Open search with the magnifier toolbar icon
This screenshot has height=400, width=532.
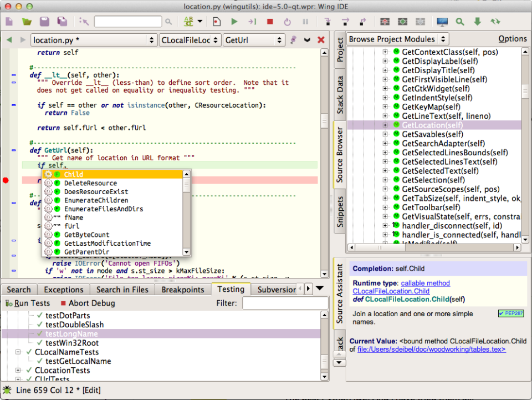tap(459, 21)
